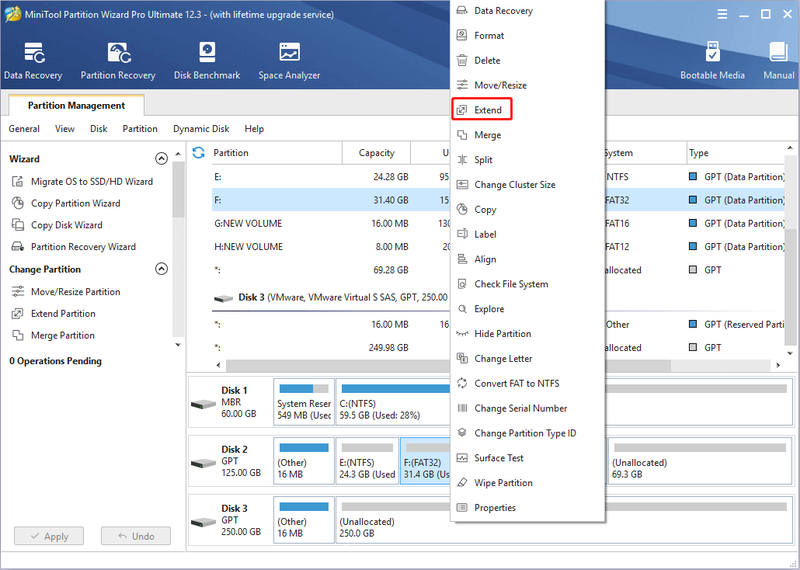Collapse the Wizard section chevron
This screenshot has height=570, width=800.
click(161, 159)
